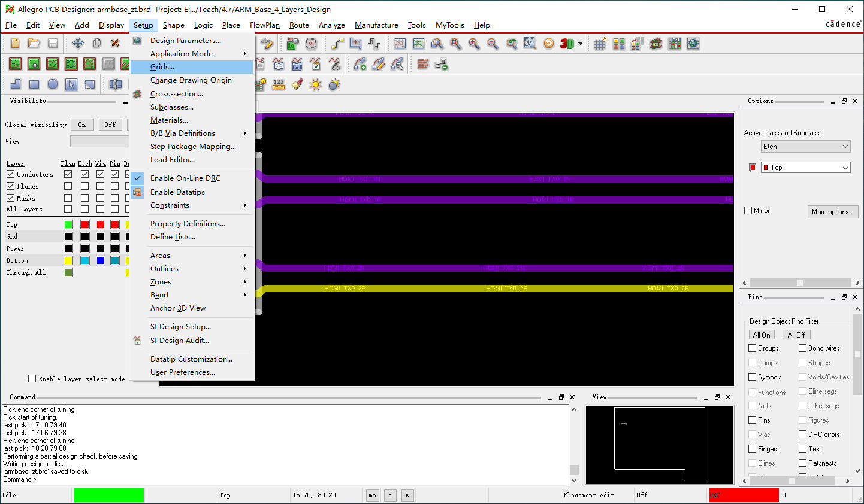Click the Shape Select arrow icon
The image size is (864, 504).
(x=71, y=84)
